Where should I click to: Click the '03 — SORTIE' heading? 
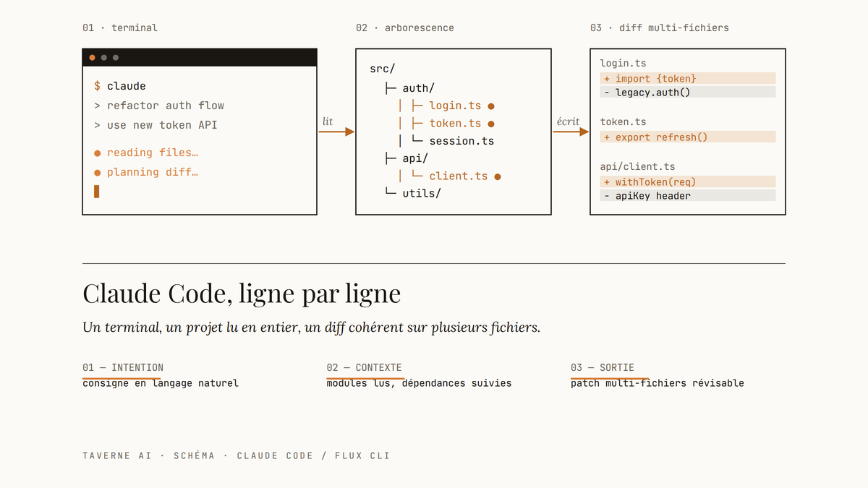pos(603,367)
